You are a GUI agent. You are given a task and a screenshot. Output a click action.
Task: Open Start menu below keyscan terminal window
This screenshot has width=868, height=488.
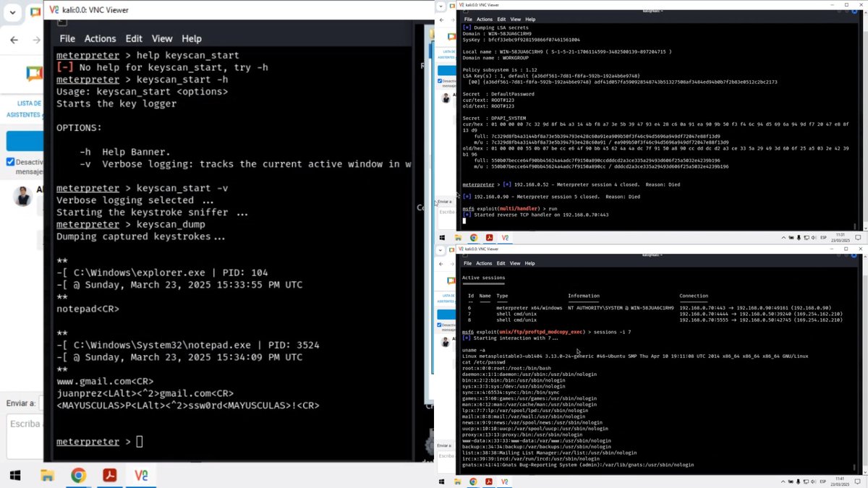[14, 476]
